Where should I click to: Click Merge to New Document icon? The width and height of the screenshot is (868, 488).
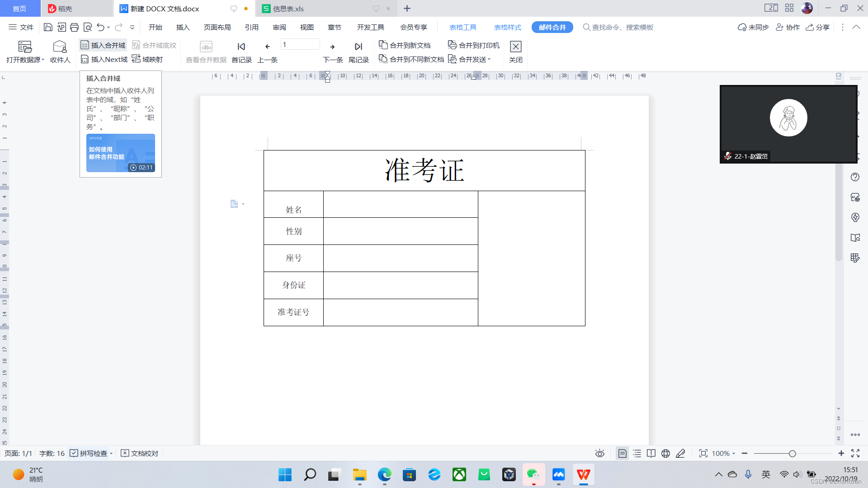[383, 45]
